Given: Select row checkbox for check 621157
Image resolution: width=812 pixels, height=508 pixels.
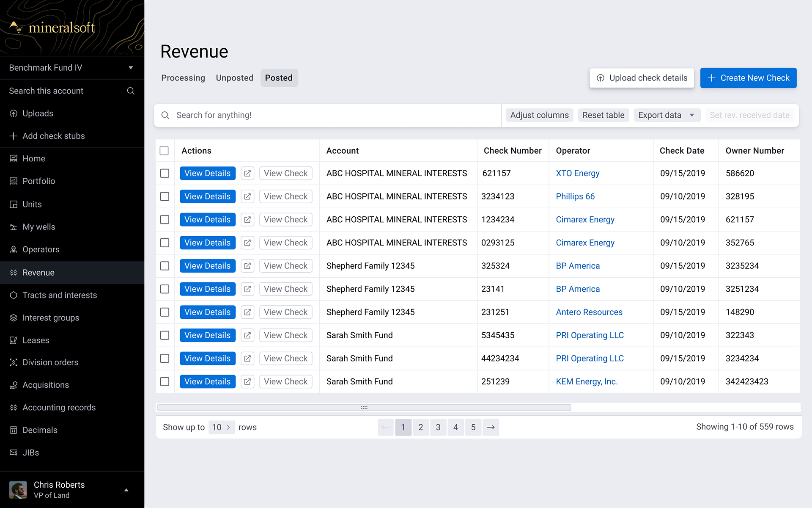Looking at the screenshot, I should pyautogui.click(x=165, y=174).
